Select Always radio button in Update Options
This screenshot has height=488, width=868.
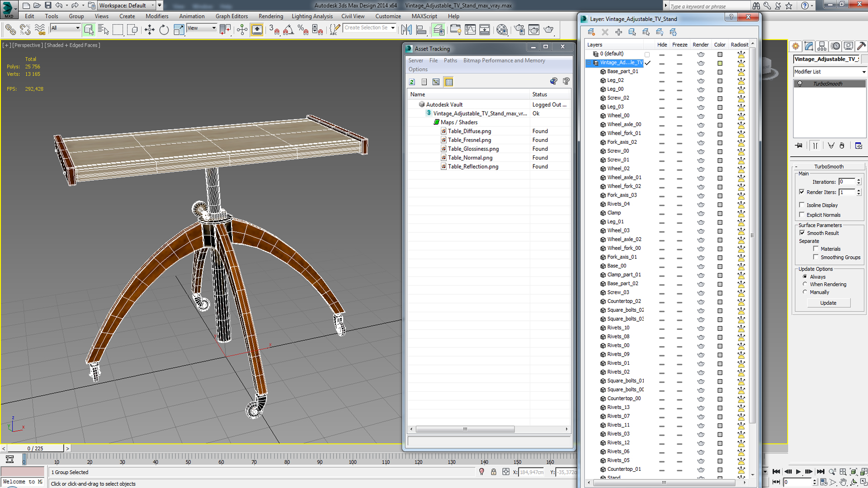(x=805, y=277)
